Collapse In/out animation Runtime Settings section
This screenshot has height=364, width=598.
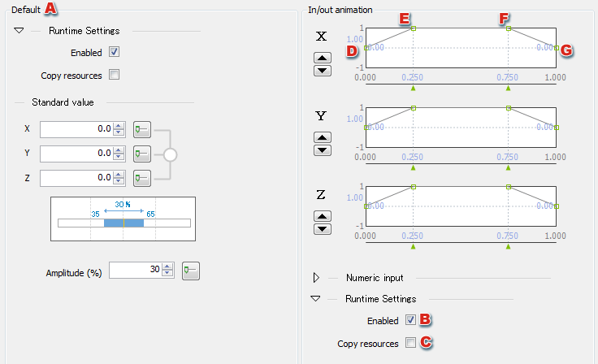(x=316, y=299)
